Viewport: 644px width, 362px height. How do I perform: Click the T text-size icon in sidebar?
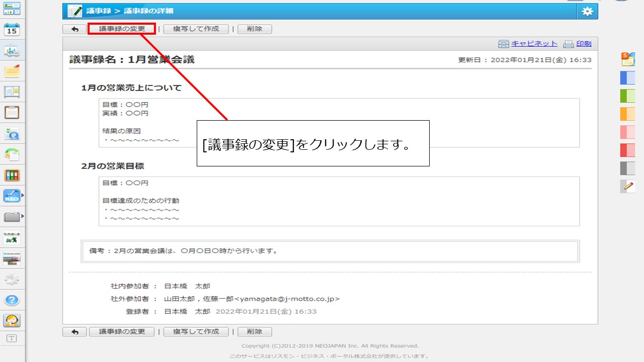[x=12, y=338]
